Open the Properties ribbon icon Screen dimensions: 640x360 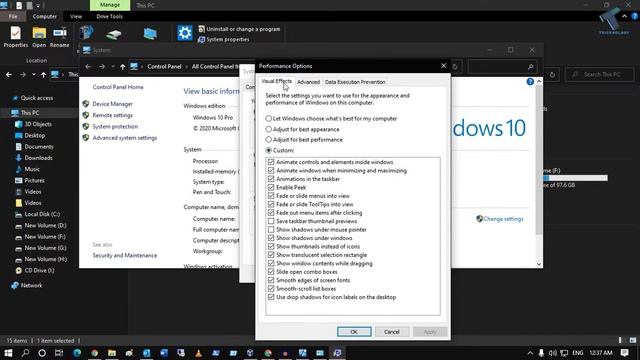pos(16,36)
